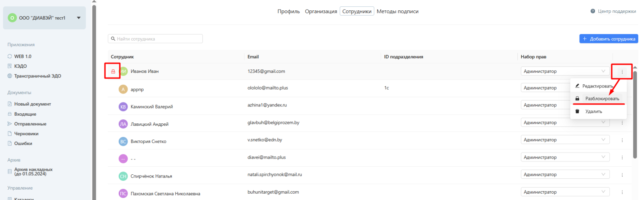Click the pencil icon next to Редактировать
The image size is (644, 200).
click(x=577, y=86)
